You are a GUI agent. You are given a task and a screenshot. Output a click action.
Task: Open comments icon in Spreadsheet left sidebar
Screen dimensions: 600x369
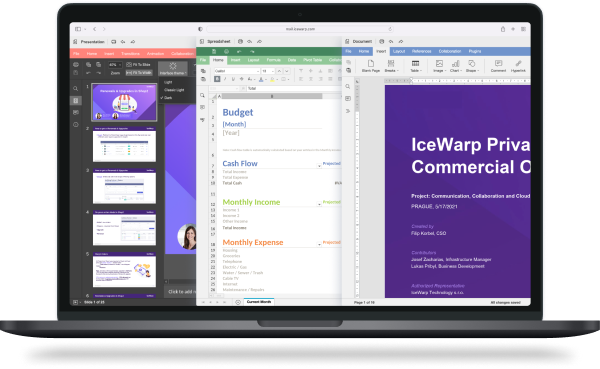202,108
